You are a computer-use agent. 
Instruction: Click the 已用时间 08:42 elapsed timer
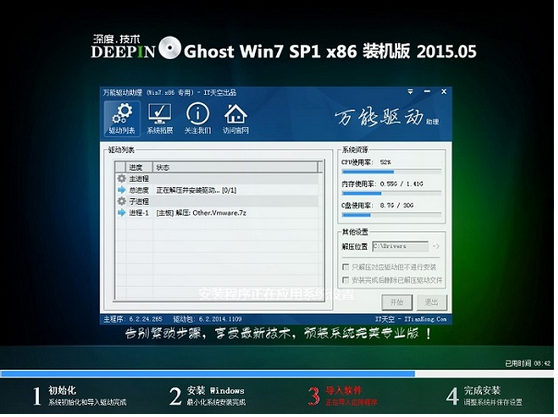pyautogui.click(x=528, y=363)
